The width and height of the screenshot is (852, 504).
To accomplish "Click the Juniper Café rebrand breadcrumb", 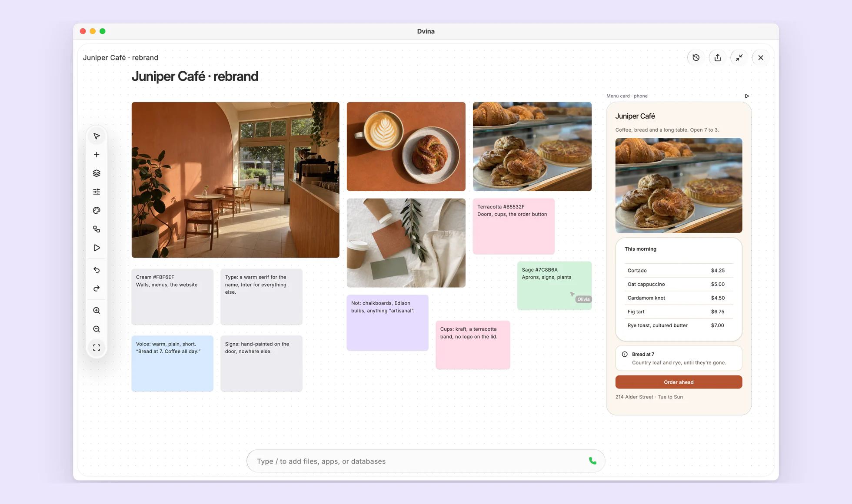I will (120, 57).
